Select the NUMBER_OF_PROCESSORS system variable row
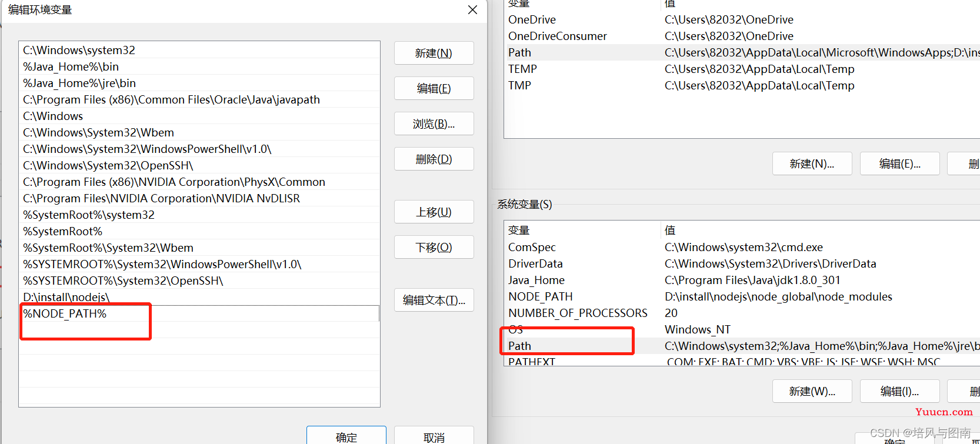The image size is (980, 444). coord(742,313)
